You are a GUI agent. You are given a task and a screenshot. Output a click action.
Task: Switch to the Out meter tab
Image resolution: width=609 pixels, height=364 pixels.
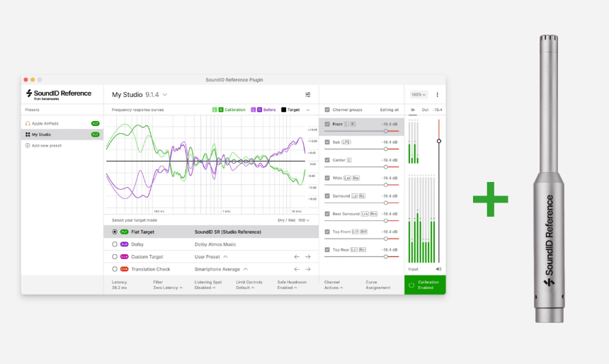click(425, 110)
